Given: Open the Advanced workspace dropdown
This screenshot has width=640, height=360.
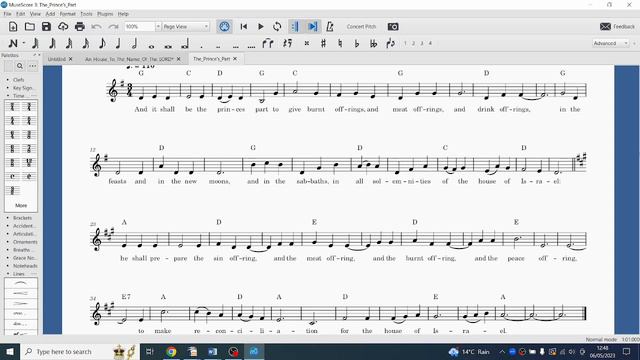Looking at the screenshot, I should click(x=611, y=43).
